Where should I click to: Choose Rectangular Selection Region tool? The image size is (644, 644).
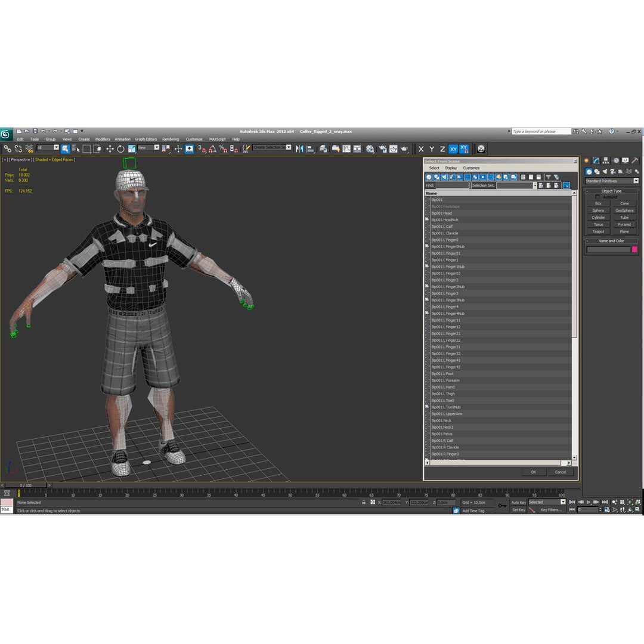point(86,148)
